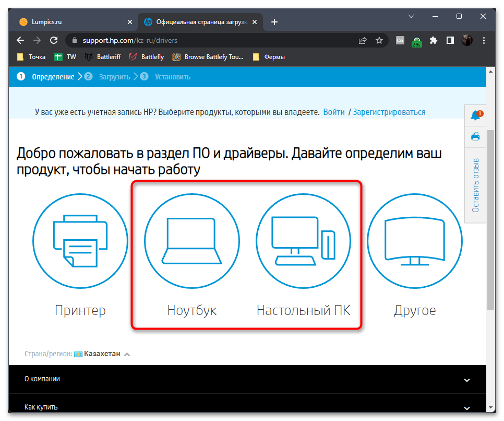Open the Extensions puzzle icon
504x421 pixels.
[x=433, y=40]
